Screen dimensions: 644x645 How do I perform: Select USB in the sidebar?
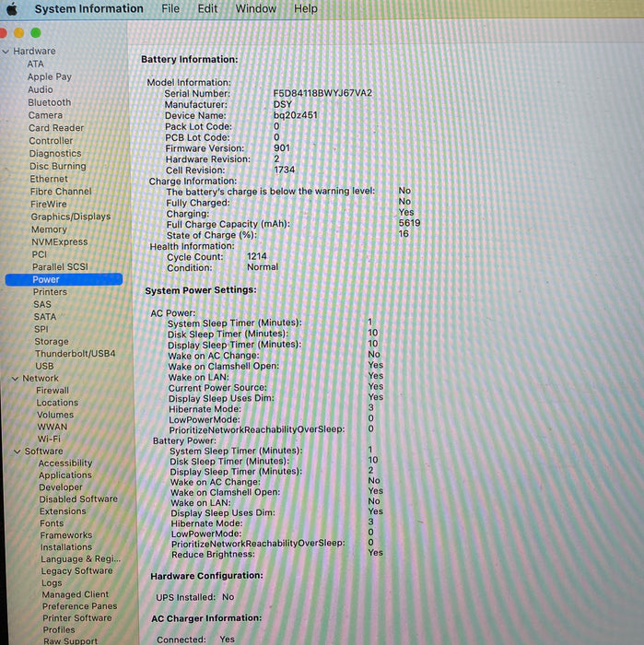tap(44, 366)
